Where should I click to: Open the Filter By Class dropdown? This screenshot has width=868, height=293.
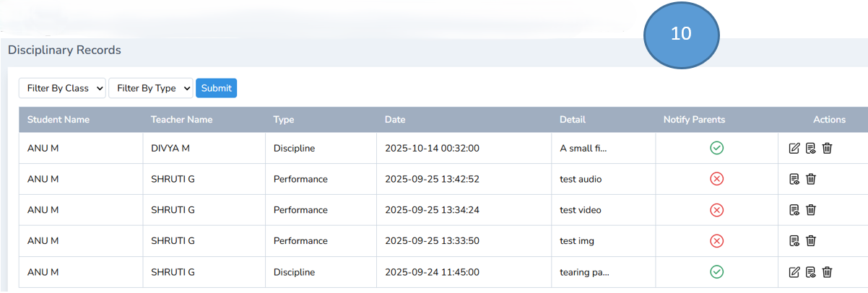62,88
